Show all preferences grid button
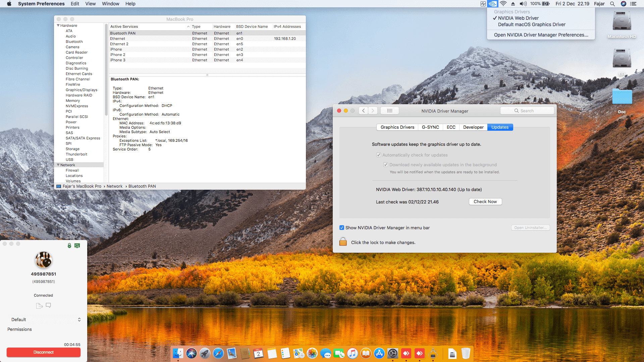The image size is (644, 362). 389,111
